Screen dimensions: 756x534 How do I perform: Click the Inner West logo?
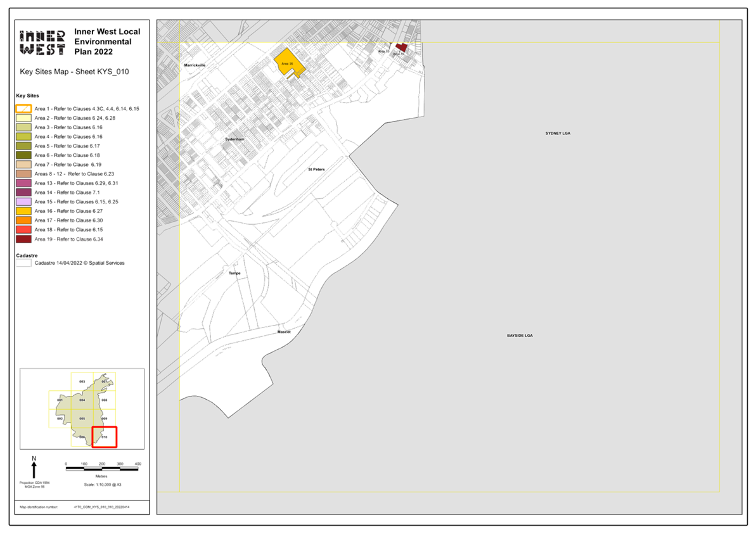pos(42,42)
